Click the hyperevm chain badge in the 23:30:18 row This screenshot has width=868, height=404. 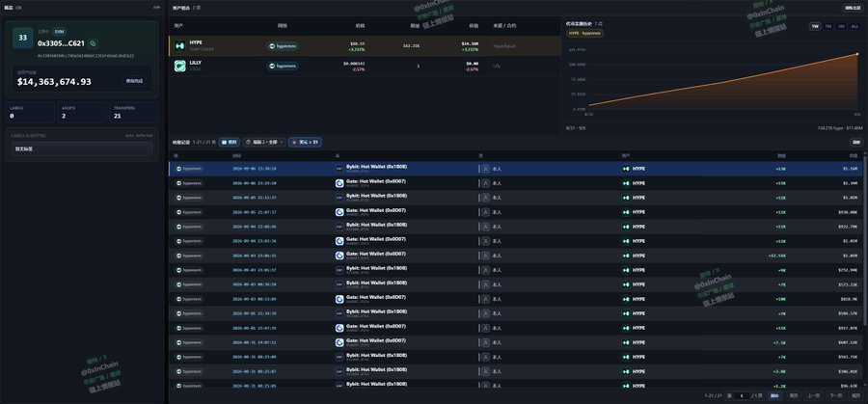pyautogui.click(x=189, y=169)
